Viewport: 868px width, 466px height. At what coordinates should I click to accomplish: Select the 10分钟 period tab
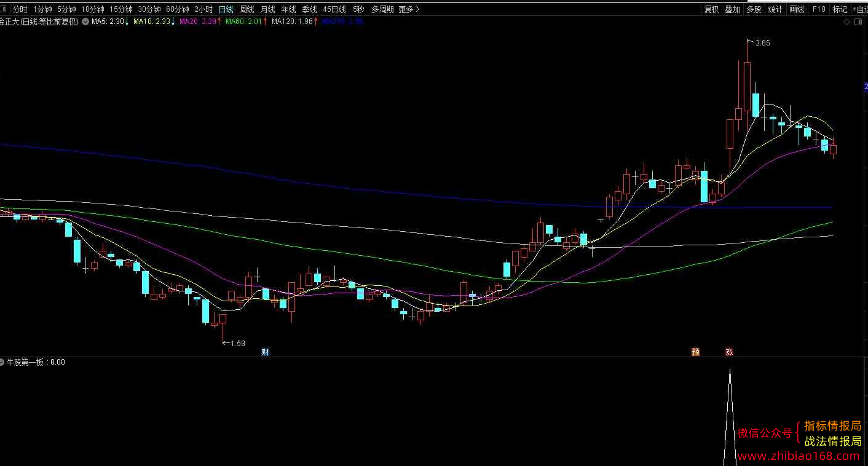tap(93, 9)
